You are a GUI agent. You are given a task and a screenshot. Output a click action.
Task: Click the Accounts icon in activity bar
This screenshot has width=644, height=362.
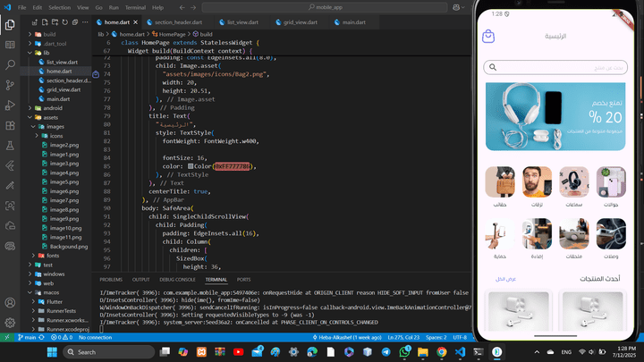click(10, 299)
